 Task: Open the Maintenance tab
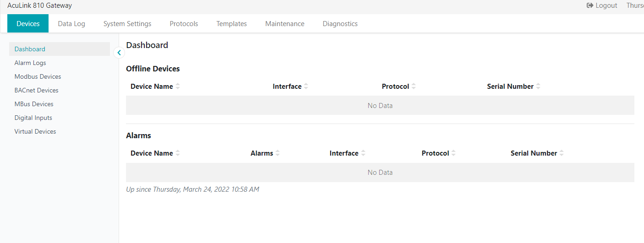(284, 24)
